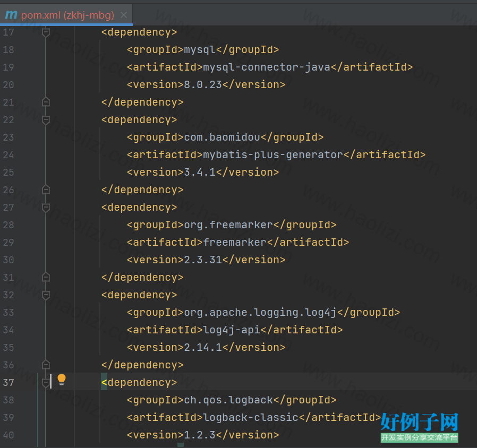Click the freemarker artifactId on line 29
The height and width of the screenshot is (448, 477).
point(235,242)
